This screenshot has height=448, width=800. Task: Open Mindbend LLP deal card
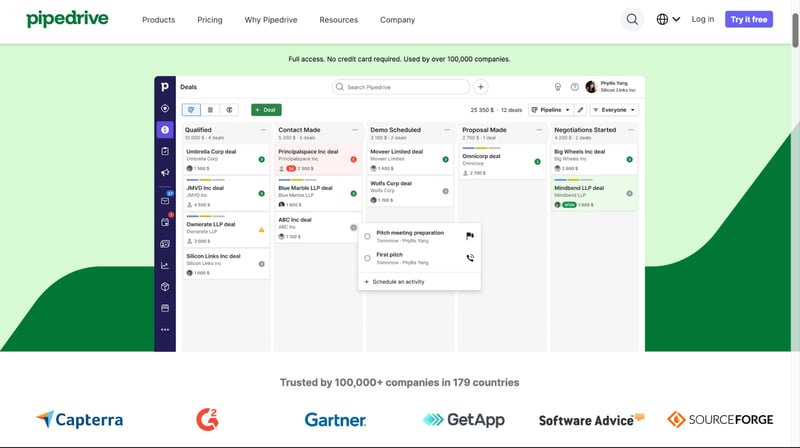click(594, 193)
